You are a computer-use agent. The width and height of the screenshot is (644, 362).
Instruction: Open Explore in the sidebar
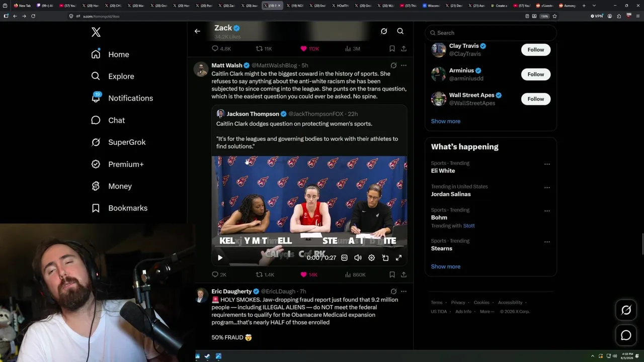point(113,76)
